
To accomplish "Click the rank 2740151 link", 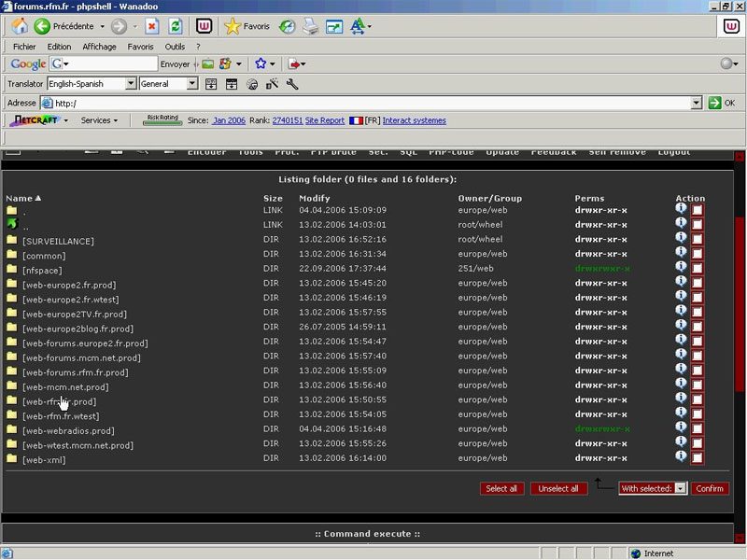I will point(288,120).
